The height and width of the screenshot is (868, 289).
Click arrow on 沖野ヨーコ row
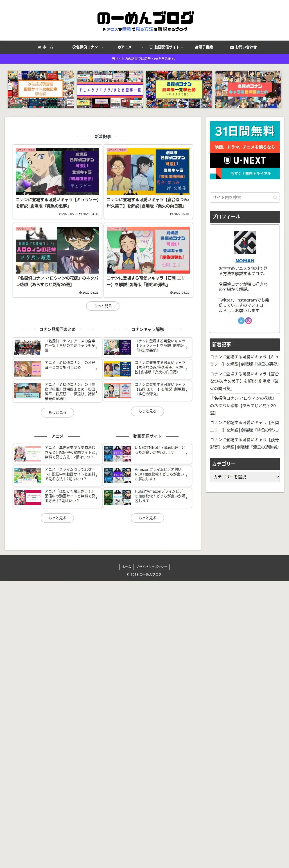(x=97, y=369)
